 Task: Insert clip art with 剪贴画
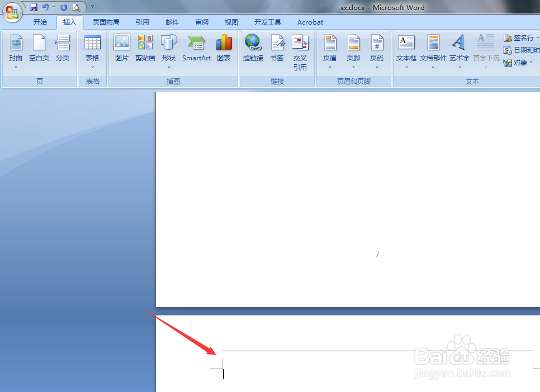pos(145,48)
